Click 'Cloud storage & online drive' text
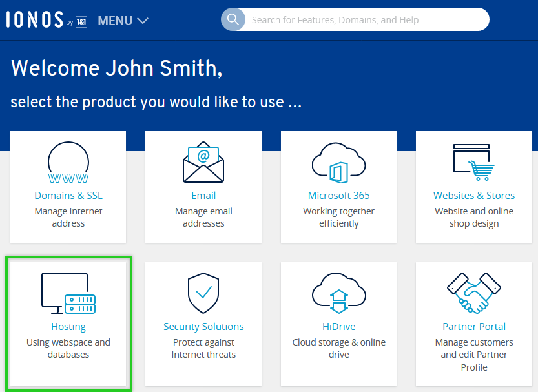 pyautogui.click(x=338, y=348)
